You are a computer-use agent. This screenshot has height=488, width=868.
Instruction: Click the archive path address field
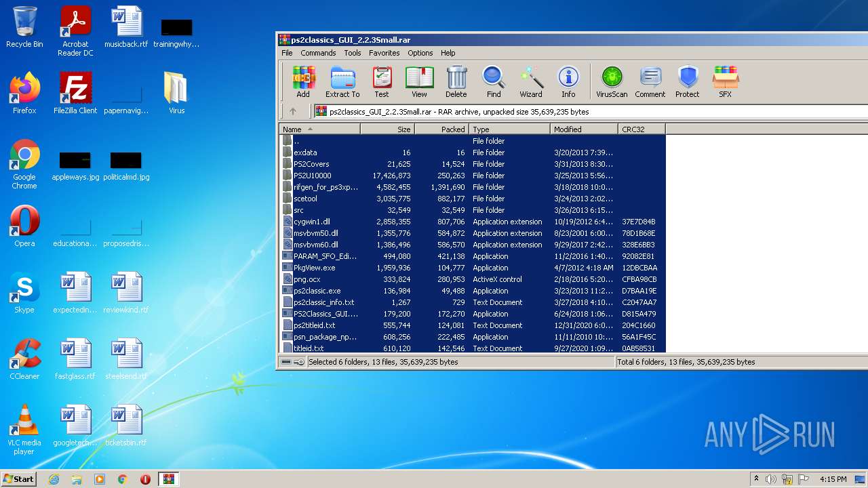[x=590, y=112]
